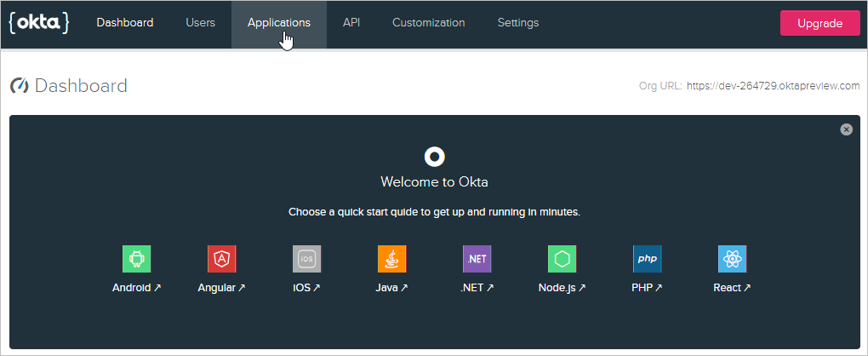
Task: Click the Welcome to Okta circle logo
Action: 435,158
